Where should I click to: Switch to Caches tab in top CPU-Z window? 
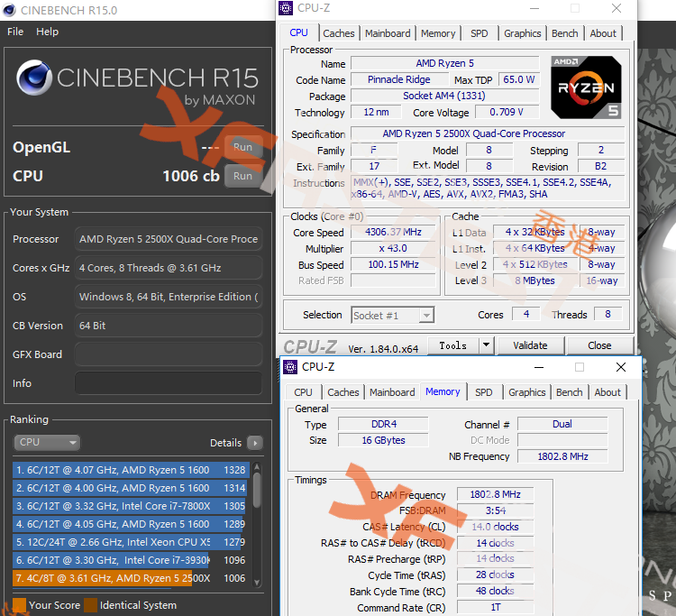tap(338, 33)
